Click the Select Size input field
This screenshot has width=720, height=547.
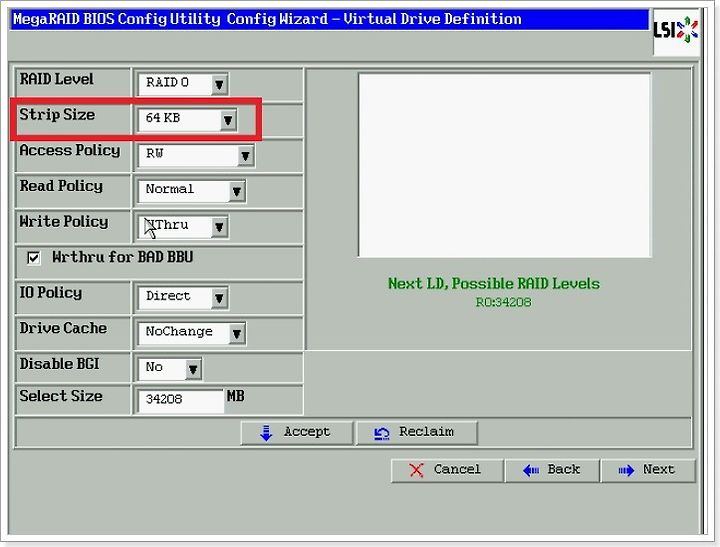coord(180,400)
